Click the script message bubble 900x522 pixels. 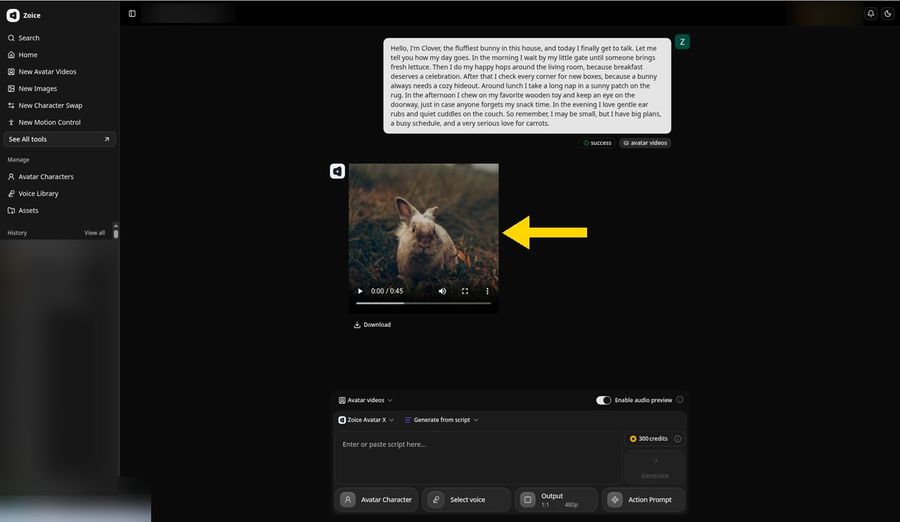pyautogui.click(x=527, y=86)
